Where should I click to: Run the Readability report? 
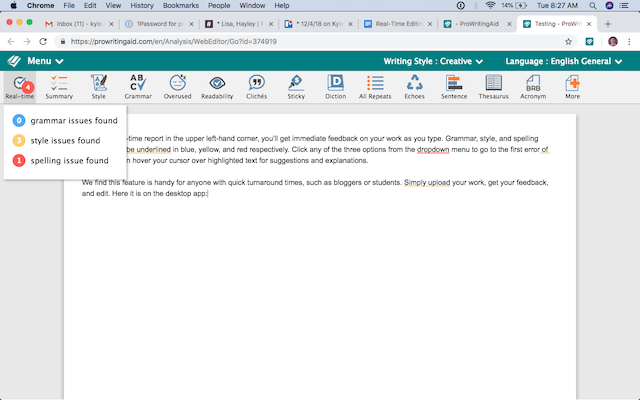(x=217, y=87)
